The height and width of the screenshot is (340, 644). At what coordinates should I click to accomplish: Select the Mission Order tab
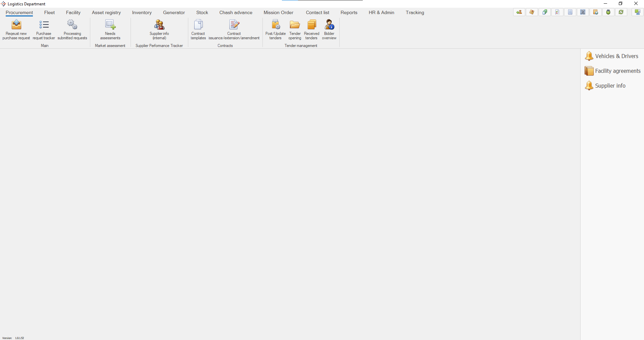[278, 12]
